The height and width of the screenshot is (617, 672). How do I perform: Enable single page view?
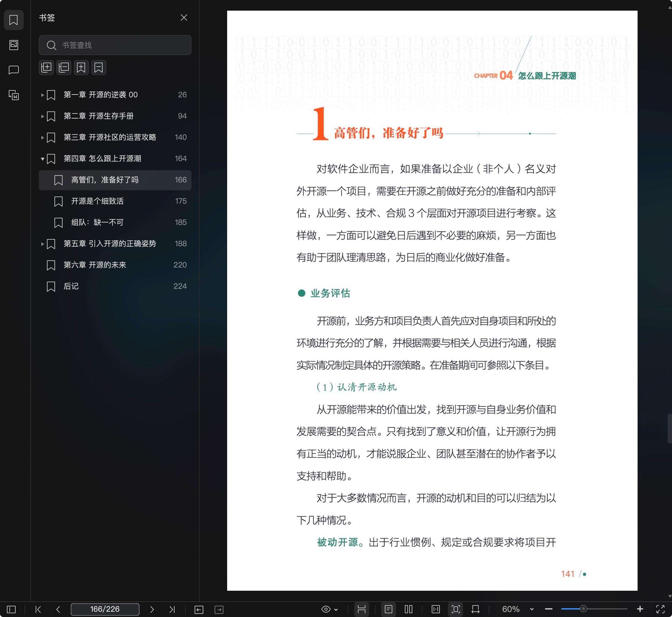(389, 609)
